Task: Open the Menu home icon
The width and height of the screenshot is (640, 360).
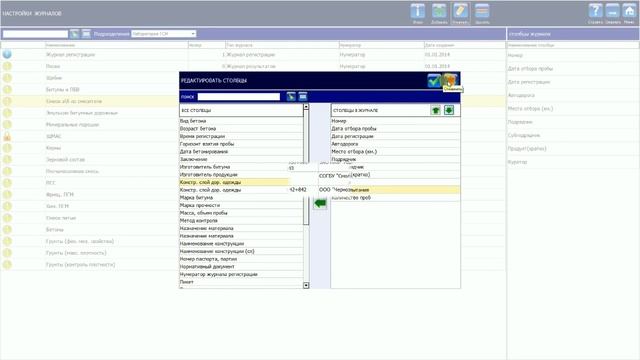Action: [x=629, y=13]
